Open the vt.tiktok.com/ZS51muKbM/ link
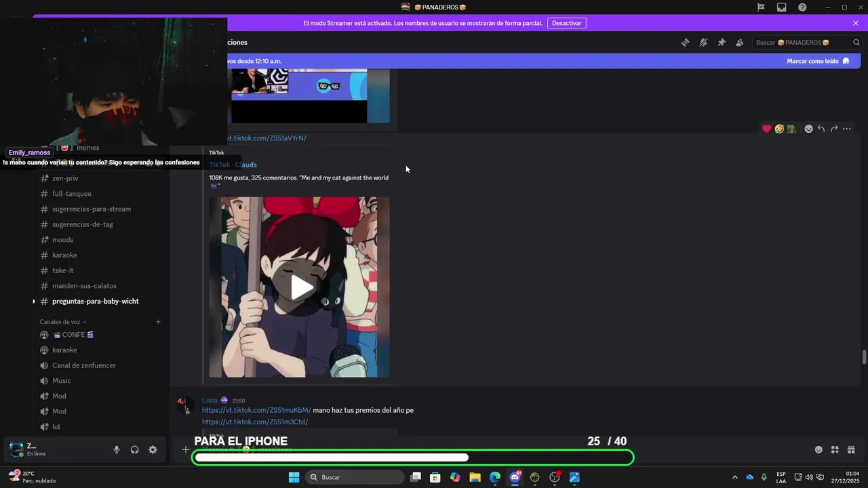Image resolution: width=868 pixels, height=488 pixels. click(x=256, y=410)
